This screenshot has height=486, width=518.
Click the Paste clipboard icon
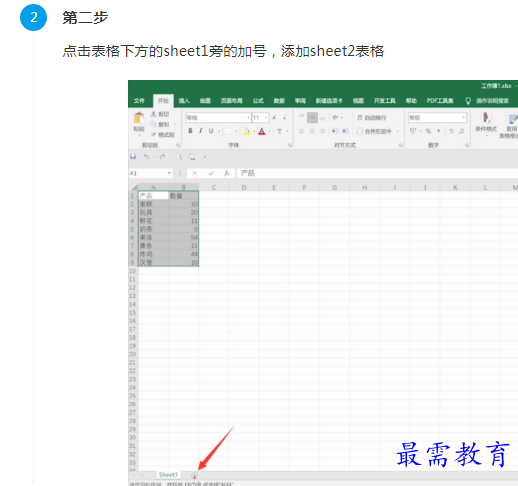click(x=139, y=118)
